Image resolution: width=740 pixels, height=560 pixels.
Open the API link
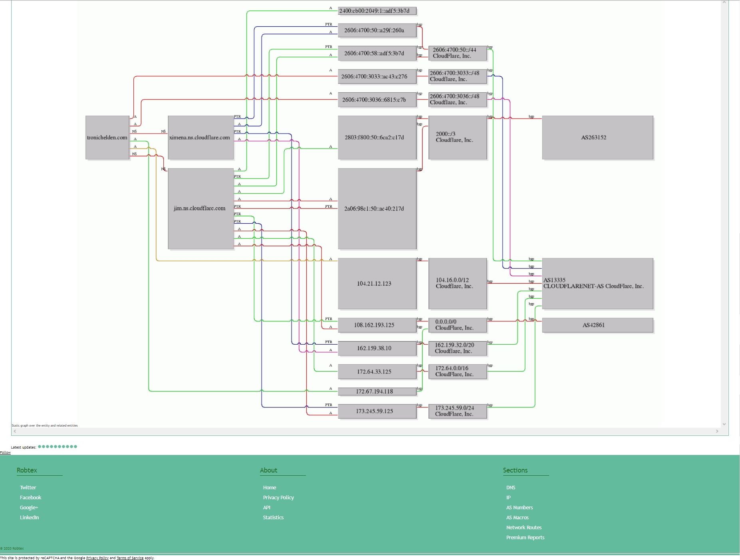267,508
